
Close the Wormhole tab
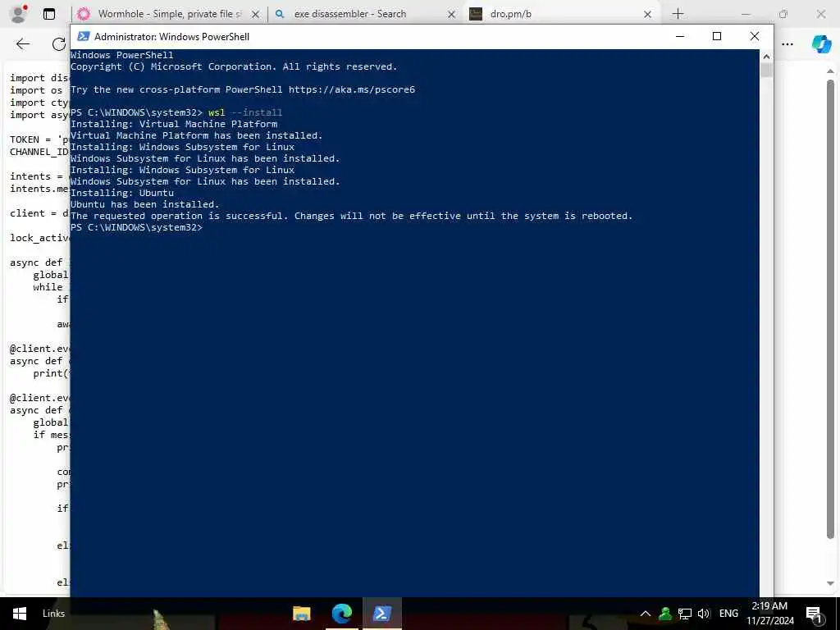click(256, 15)
